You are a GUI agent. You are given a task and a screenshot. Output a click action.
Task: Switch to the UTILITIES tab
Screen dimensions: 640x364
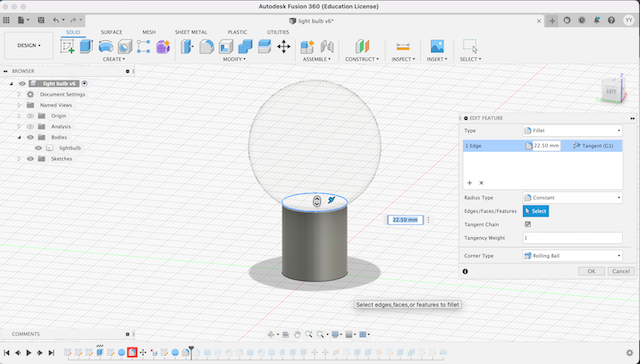tap(278, 32)
